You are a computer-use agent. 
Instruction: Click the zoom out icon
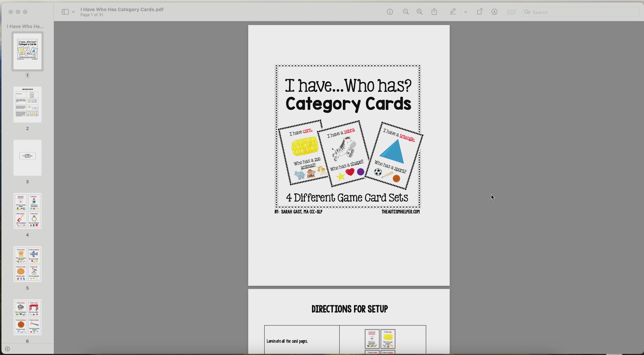point(406,12)
